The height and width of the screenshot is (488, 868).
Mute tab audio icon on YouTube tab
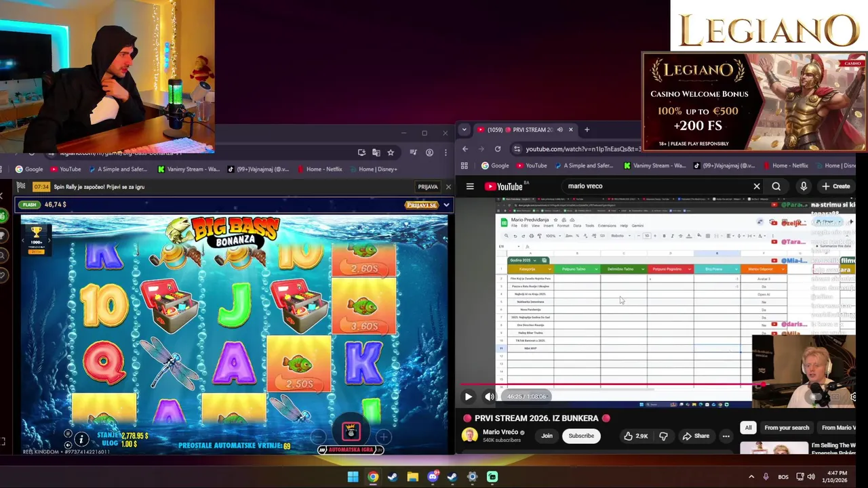click(x=561, y=129)
